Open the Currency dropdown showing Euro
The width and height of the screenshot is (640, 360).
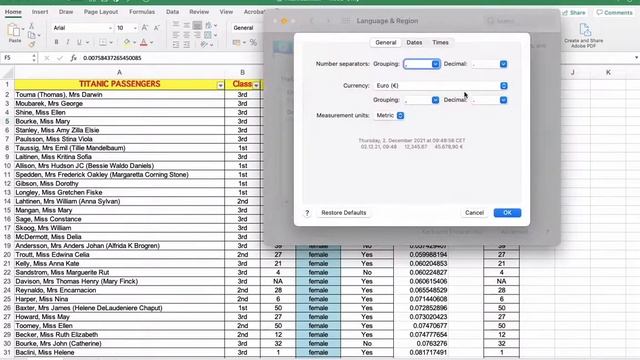point(440,86)
